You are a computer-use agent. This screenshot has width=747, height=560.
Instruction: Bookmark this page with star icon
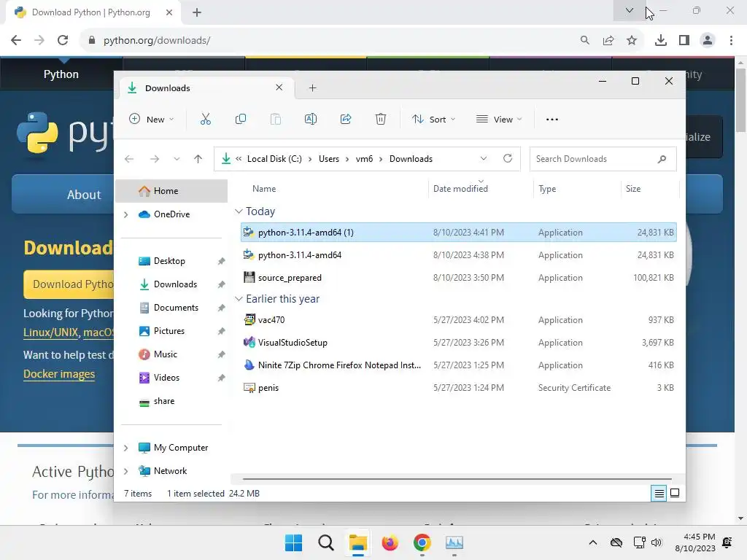click(632, 41)
